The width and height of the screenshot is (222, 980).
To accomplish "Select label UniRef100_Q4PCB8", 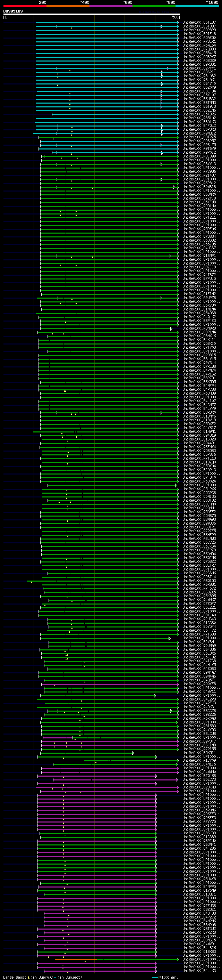I will coord(199,390).
